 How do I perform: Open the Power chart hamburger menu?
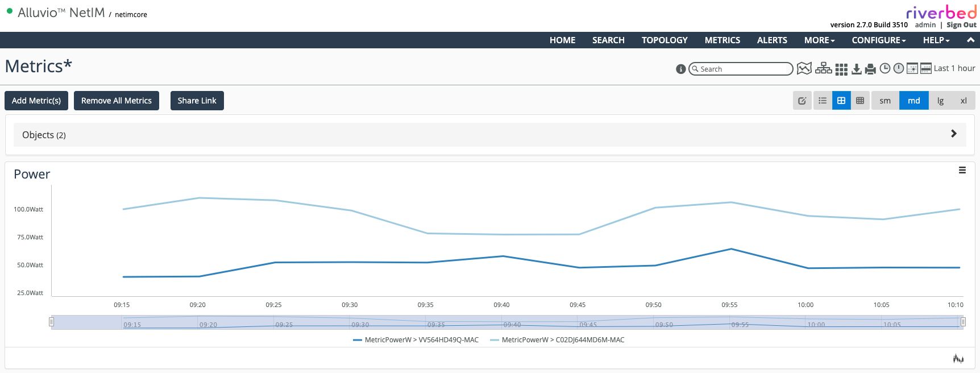tap(962, 170)
